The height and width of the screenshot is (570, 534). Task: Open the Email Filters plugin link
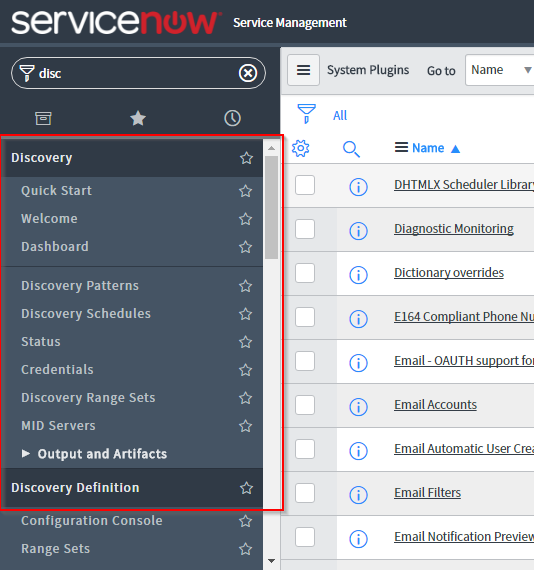click(427, 493)
